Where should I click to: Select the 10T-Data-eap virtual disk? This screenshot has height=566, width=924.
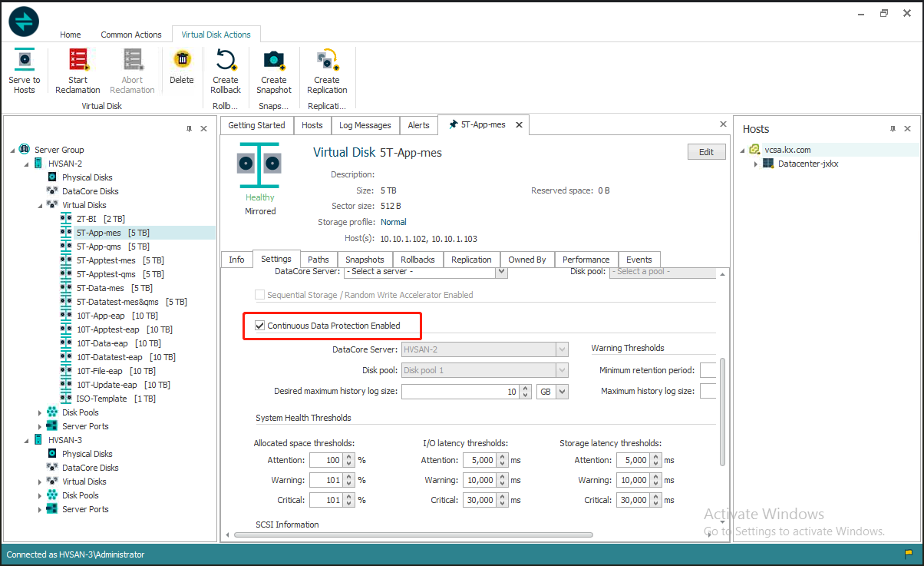[102, 343]
